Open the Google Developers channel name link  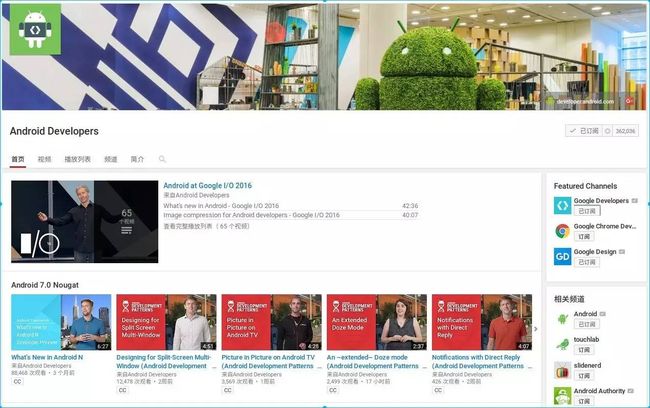[x=601, y=201]
